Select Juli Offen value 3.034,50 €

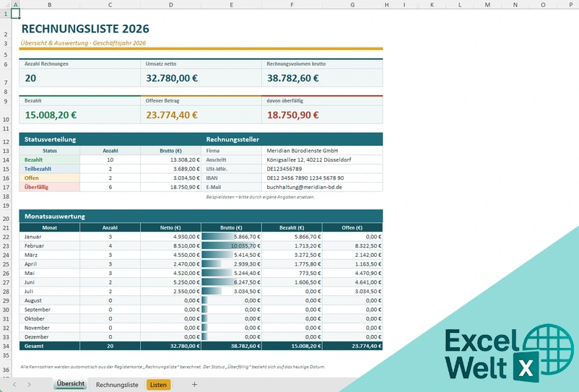click(352, 291)
